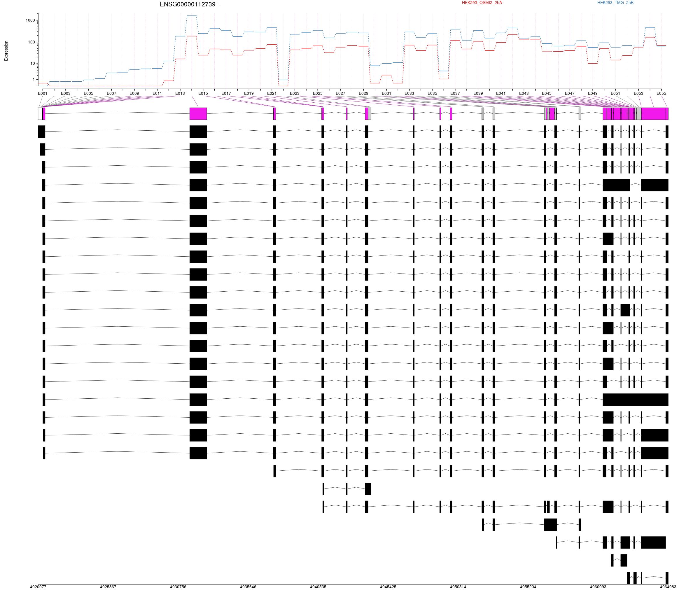Click genomic coordinate 4055204
The image size is (700, 592).
(x=528, y=587)
